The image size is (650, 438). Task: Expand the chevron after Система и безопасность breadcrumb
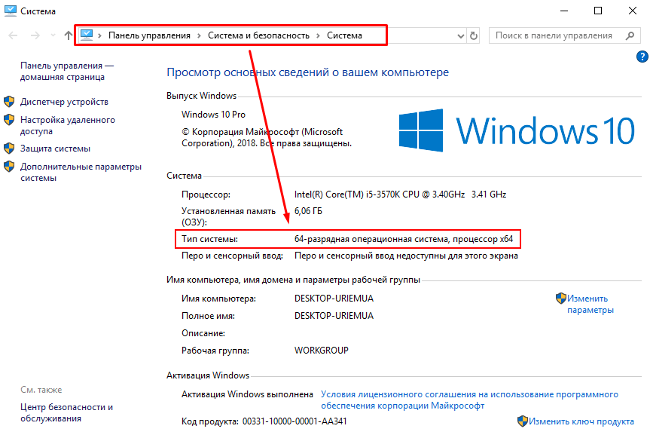319,35
